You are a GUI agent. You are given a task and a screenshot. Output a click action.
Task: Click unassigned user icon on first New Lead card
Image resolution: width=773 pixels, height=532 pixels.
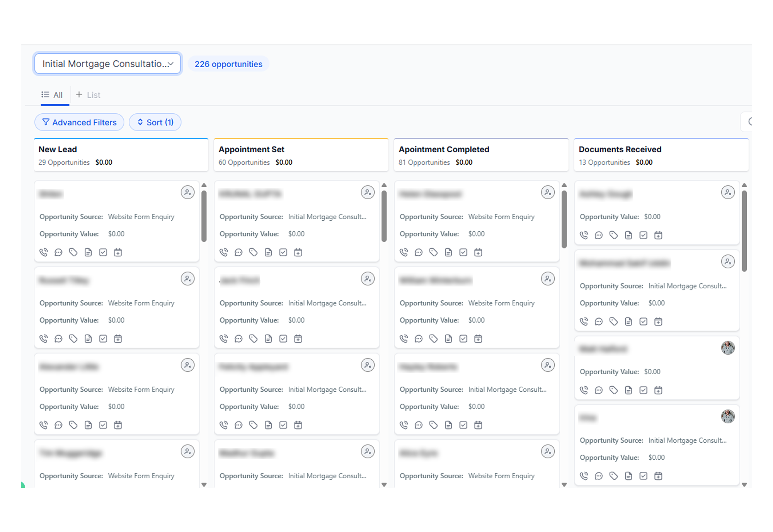[x=187, y=192]
